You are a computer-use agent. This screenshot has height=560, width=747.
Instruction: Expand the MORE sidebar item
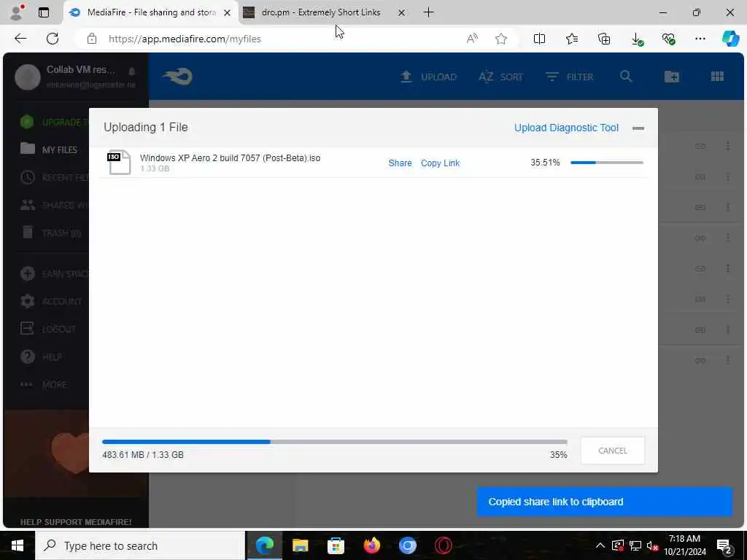click(x=43, y=385)
